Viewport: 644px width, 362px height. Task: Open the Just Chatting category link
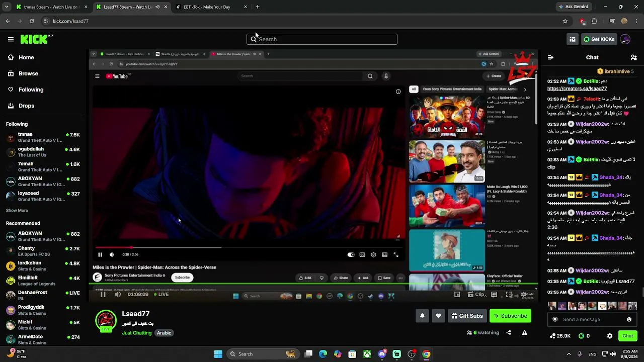pos(136,333)
